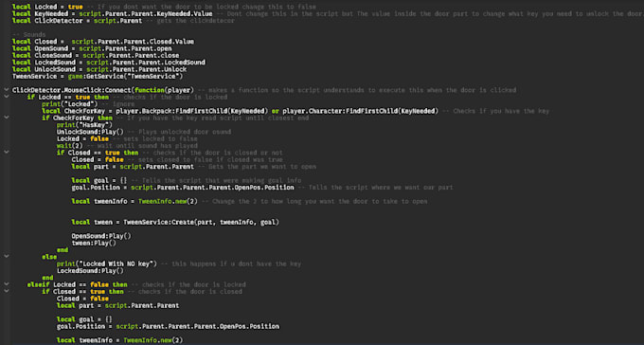This screenshot has height=345, width=644.
Task: Click the print("Locked") statement
Action: [70, 103]
